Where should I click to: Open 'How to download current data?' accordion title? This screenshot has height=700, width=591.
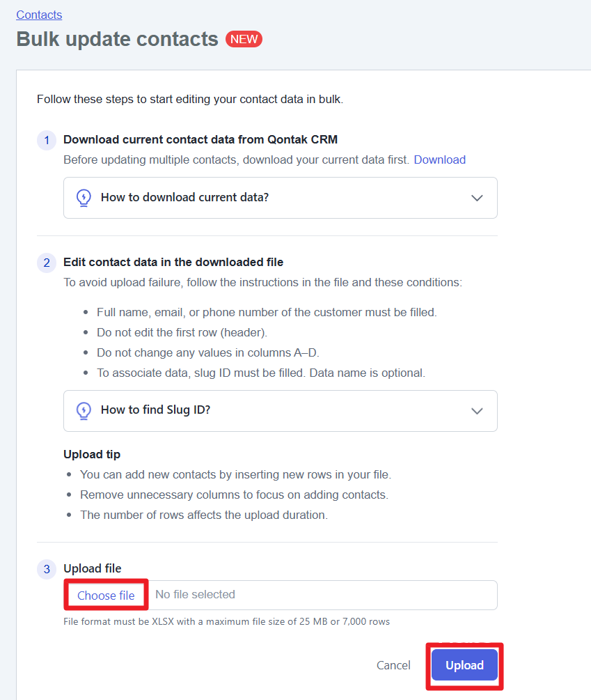tap(184, 197)
